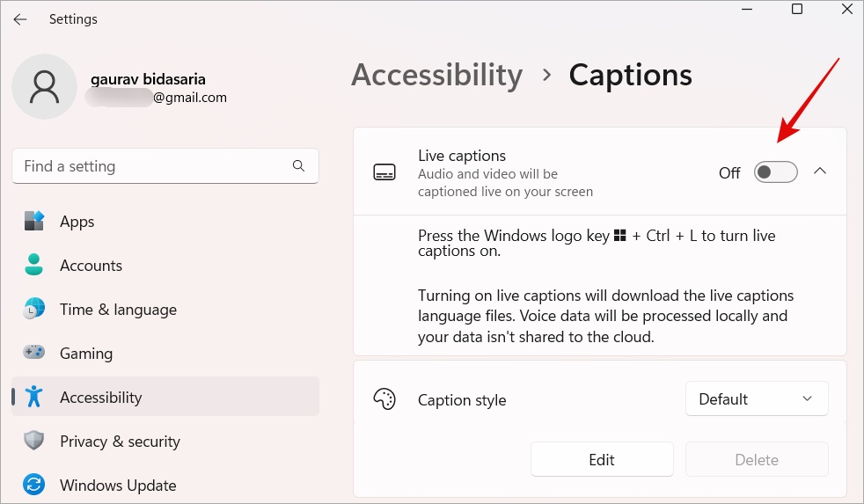Click the 'Press the Windows logo key' hint text
Screen dimensions: 864x504
pos(597,243)
